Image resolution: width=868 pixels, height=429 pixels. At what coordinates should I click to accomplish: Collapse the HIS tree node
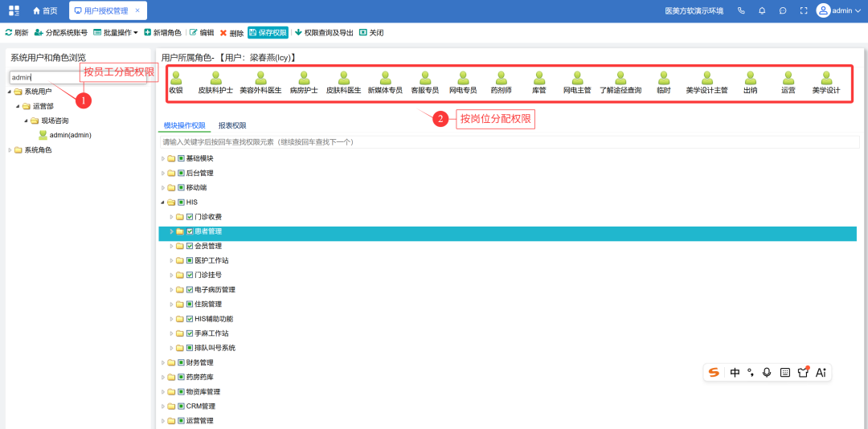(162, 202)
